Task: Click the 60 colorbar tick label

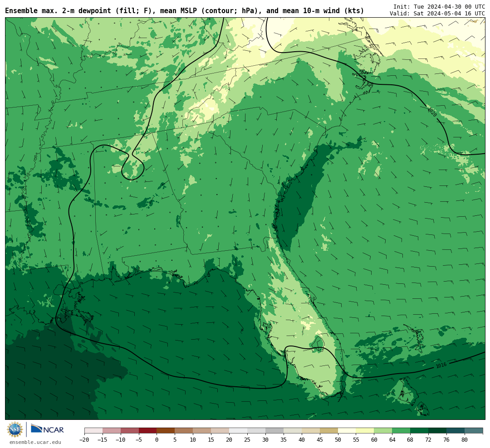Action: pyautogui.click(x=374, y=440)
